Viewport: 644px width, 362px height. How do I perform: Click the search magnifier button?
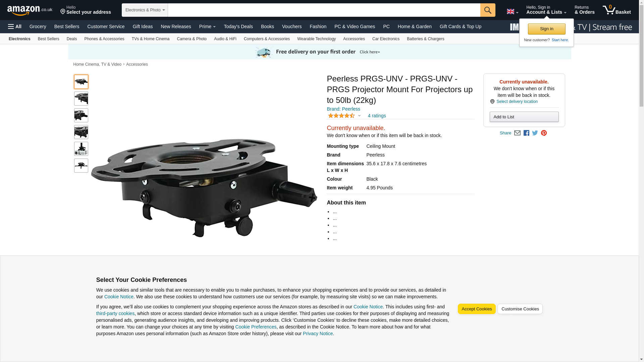(487, 10)
